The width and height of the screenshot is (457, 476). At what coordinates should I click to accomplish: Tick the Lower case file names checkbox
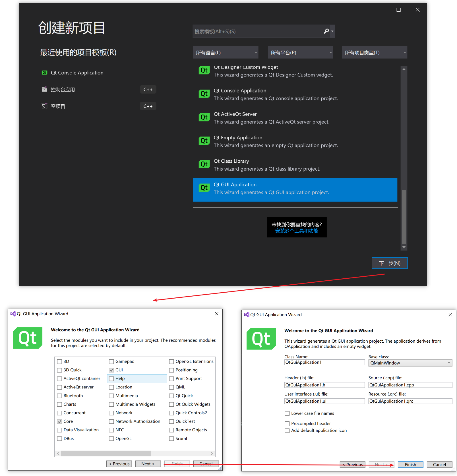coord(287,413)
